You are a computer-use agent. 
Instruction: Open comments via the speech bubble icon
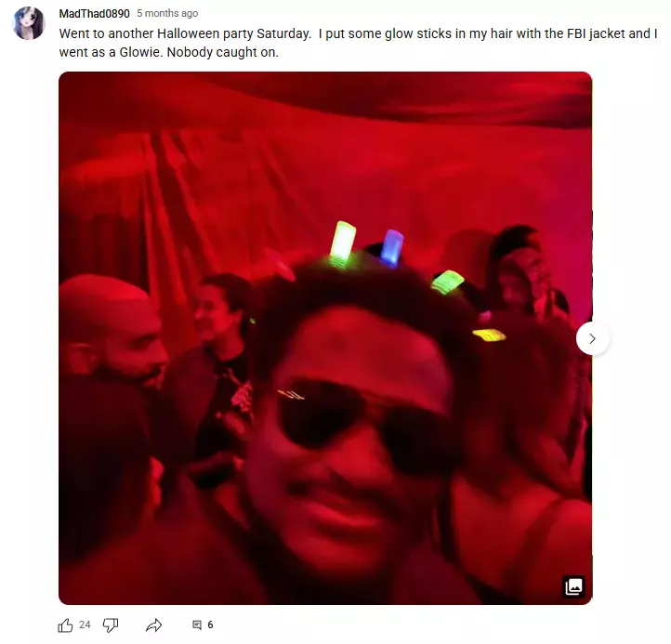197,625
